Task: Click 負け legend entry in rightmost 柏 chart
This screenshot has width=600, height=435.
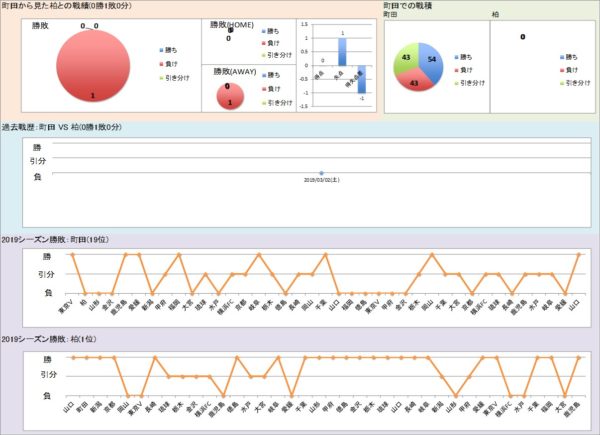Action: (569, 70)
